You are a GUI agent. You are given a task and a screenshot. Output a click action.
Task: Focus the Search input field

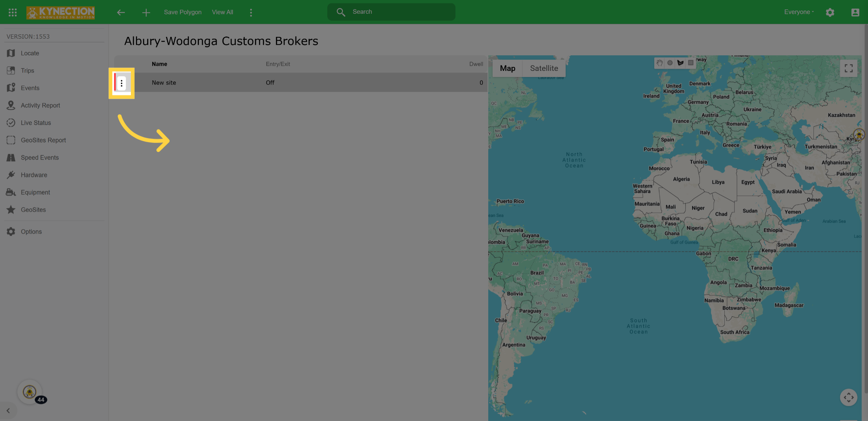[x=391, y=12]
